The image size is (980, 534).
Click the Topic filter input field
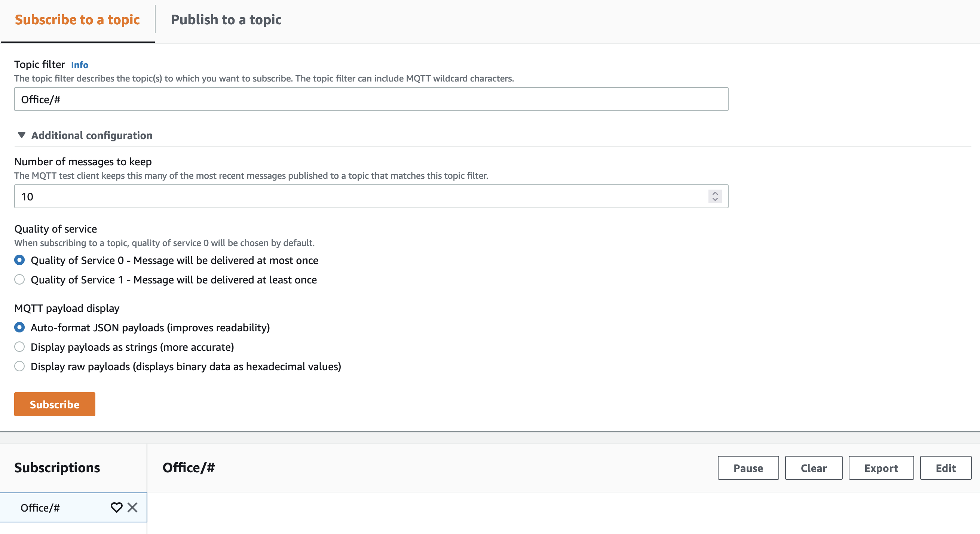point(371,99)
